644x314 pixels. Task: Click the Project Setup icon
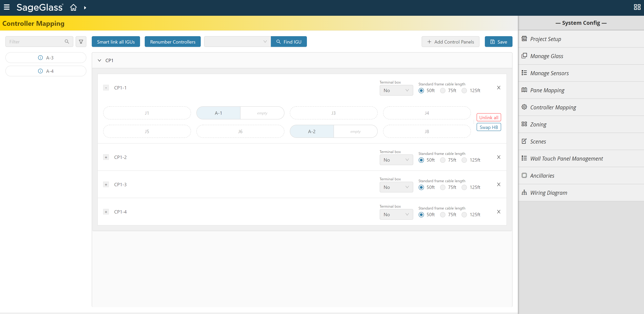click(524, 39)
